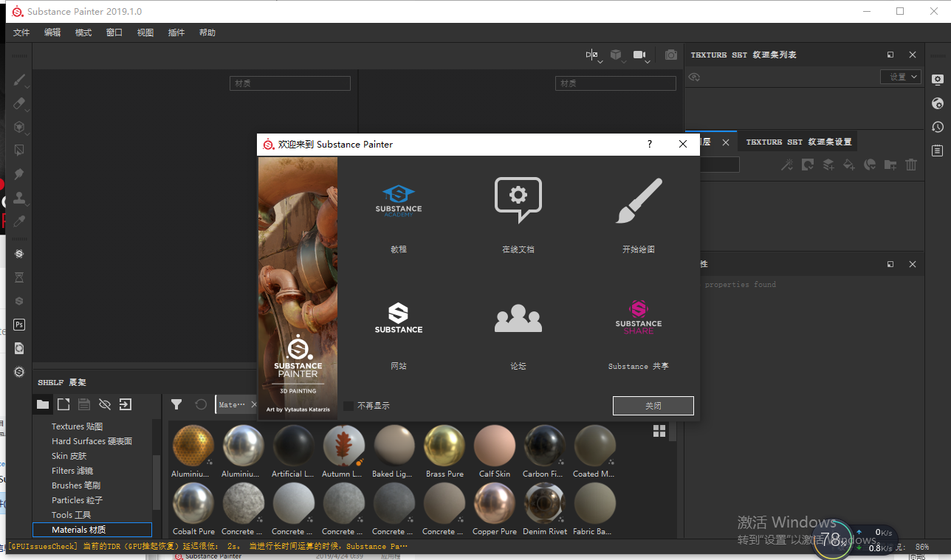Open the forum people icon

click(518, 318)
